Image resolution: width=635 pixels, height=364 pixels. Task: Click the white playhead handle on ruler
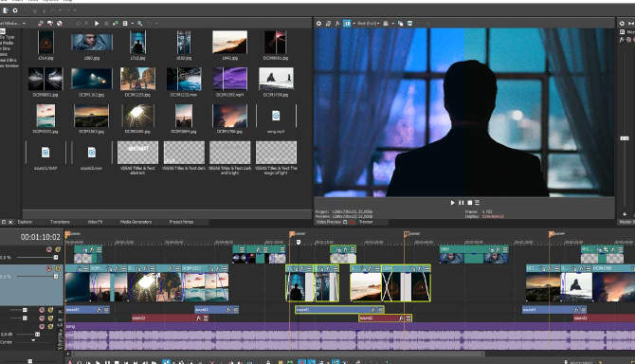point(298,242)
